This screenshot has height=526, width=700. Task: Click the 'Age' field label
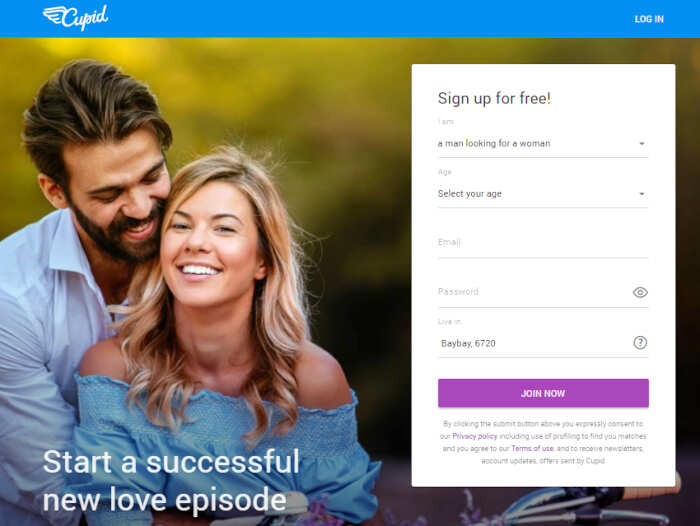(x=445, y=172)
